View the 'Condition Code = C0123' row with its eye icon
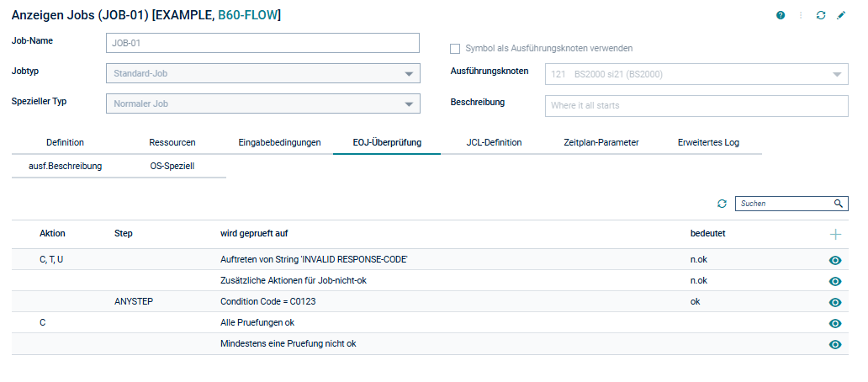 [835, 302]
